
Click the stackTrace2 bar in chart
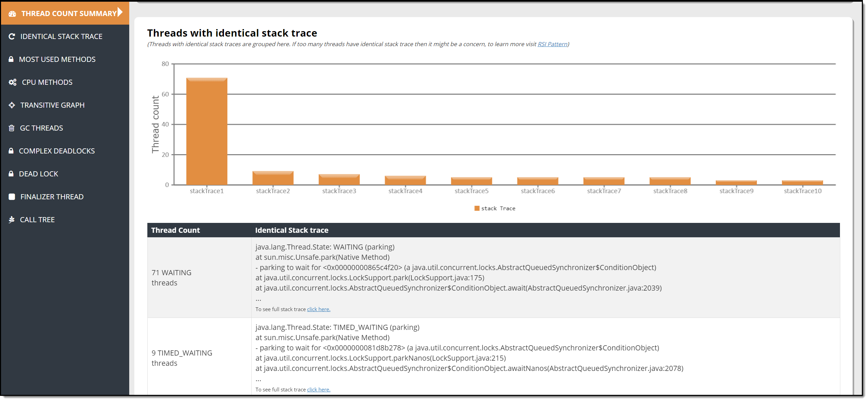click(273, 178)
